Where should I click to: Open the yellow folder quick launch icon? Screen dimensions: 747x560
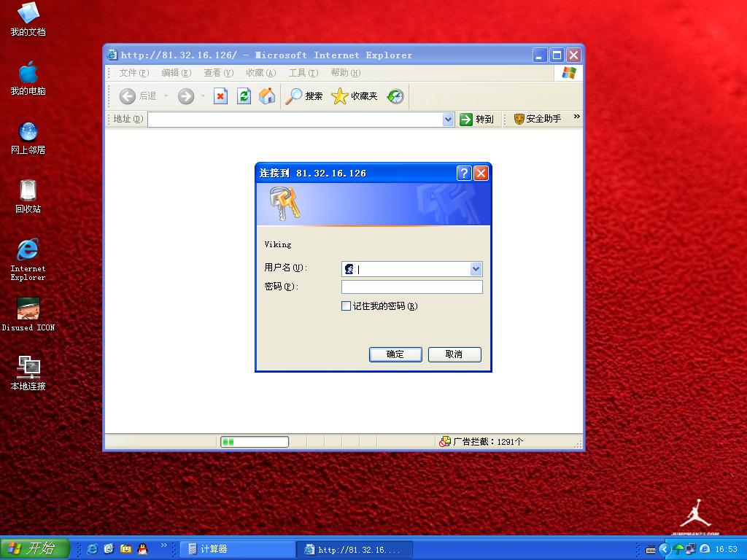tap(125, 549)
